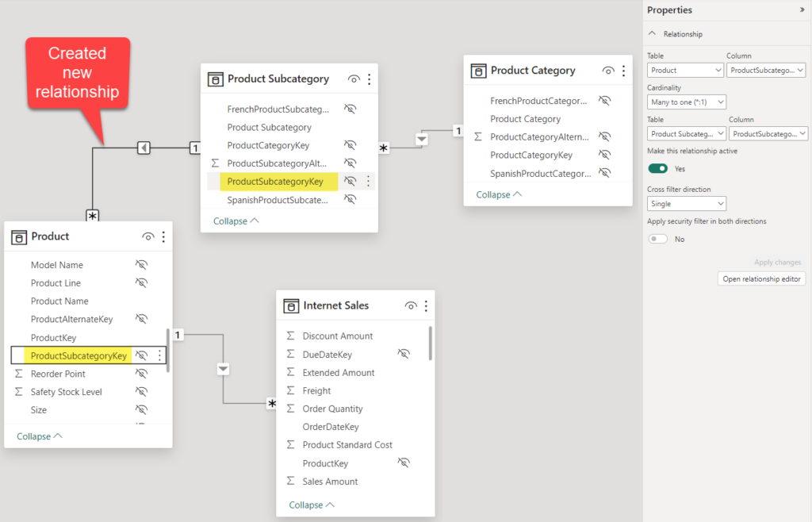Enable Apply security filter in both directions
The image size is (812, 522).
click(x=658, y=238)
